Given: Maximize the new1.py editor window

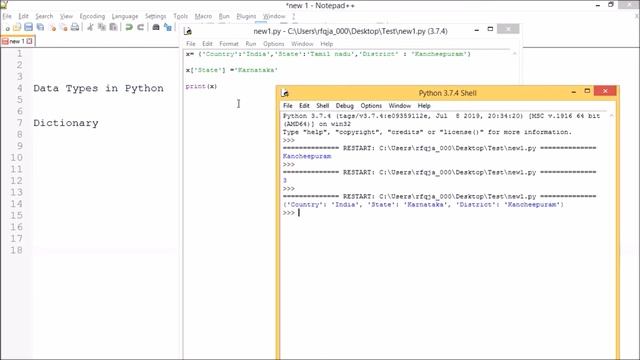Looking at the screenshot, I should pyautogui.click(x=490, y=29).
